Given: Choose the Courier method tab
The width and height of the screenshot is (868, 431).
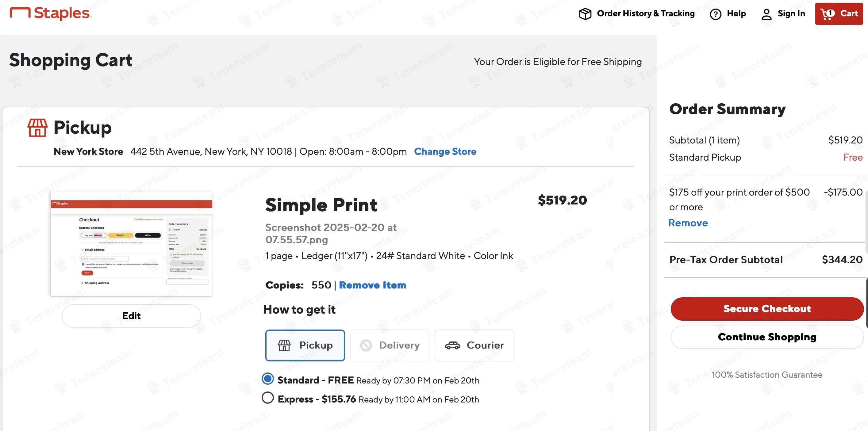Looking at the screenshot, I should (474, 345).
